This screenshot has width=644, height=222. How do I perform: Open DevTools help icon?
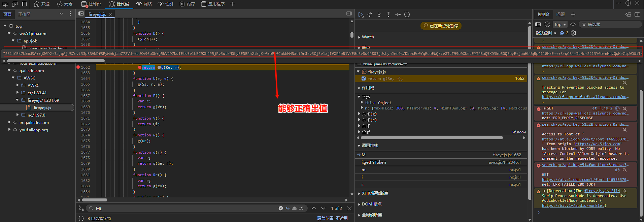point(628,3)
